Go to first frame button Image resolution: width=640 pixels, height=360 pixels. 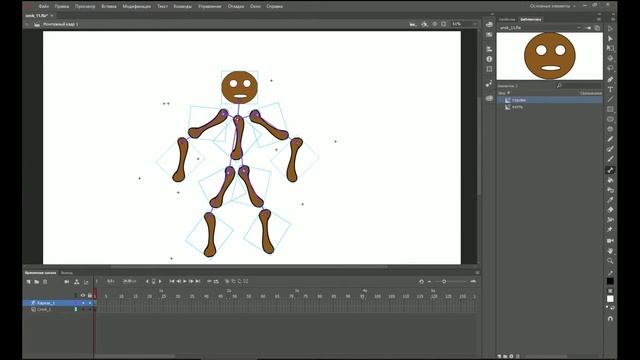172,281
